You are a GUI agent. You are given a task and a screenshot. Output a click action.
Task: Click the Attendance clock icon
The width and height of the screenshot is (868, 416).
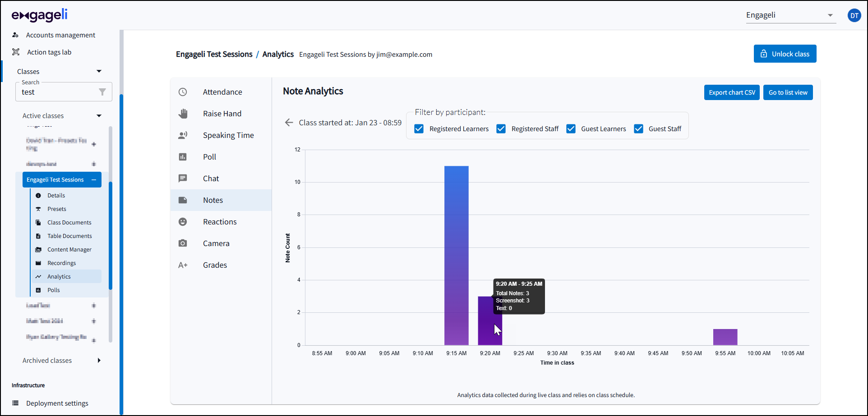[183, 92]
